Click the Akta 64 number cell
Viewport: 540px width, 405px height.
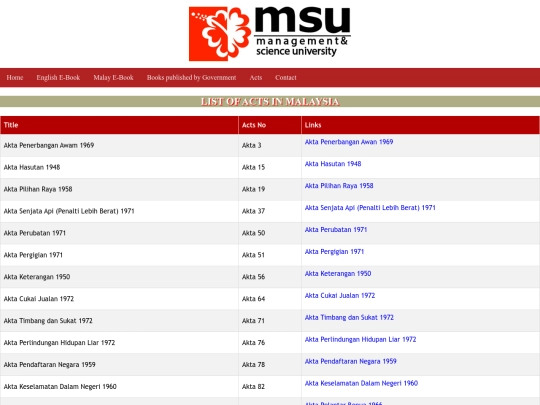[270, 299]
